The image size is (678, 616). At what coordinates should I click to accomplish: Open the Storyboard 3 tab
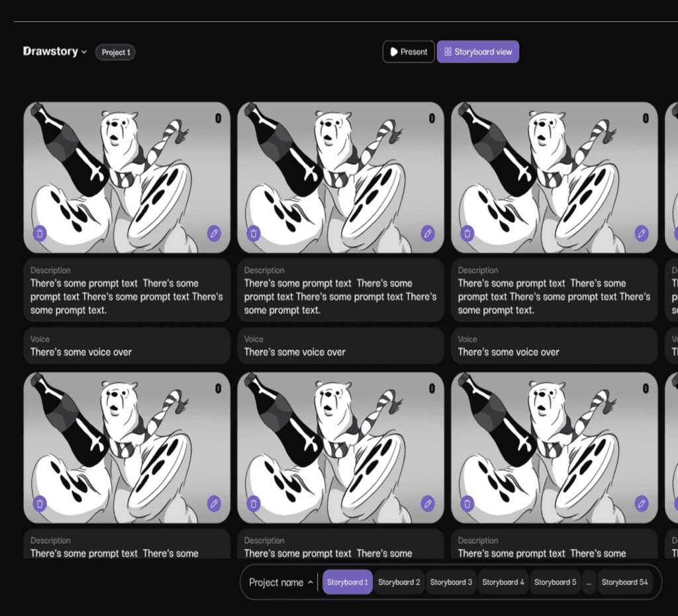451,582
